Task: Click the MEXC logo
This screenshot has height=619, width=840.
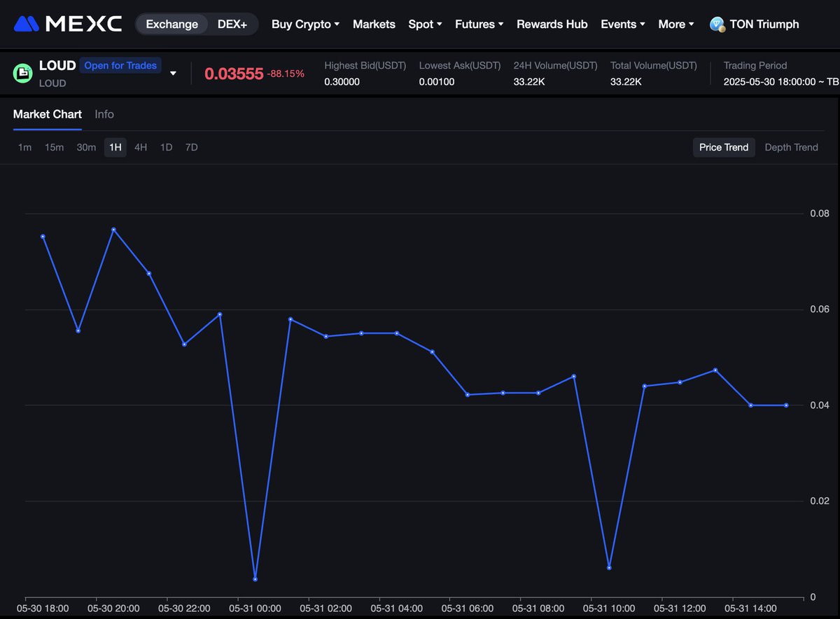Action: click(x=68, y=24)
